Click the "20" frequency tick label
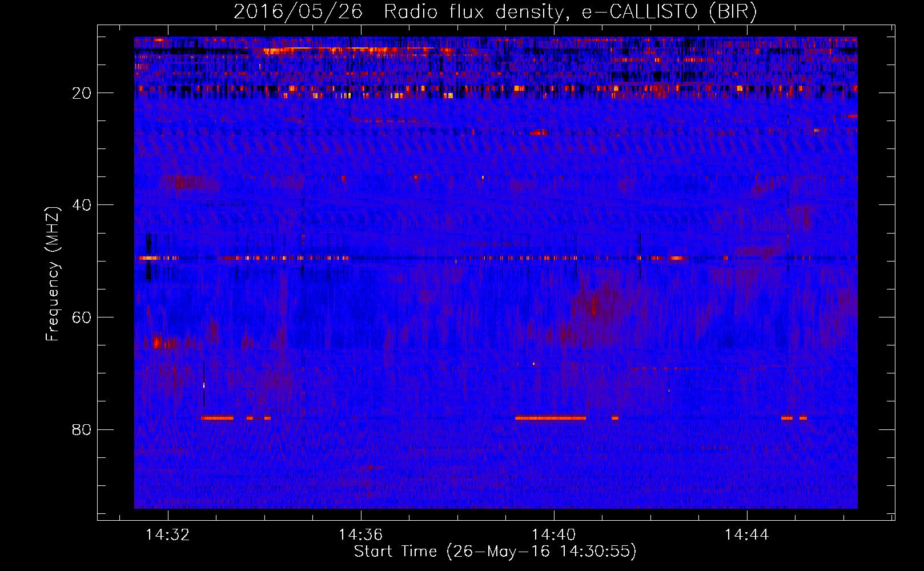This screenshot has height=571, width=924. pos(82,93)
